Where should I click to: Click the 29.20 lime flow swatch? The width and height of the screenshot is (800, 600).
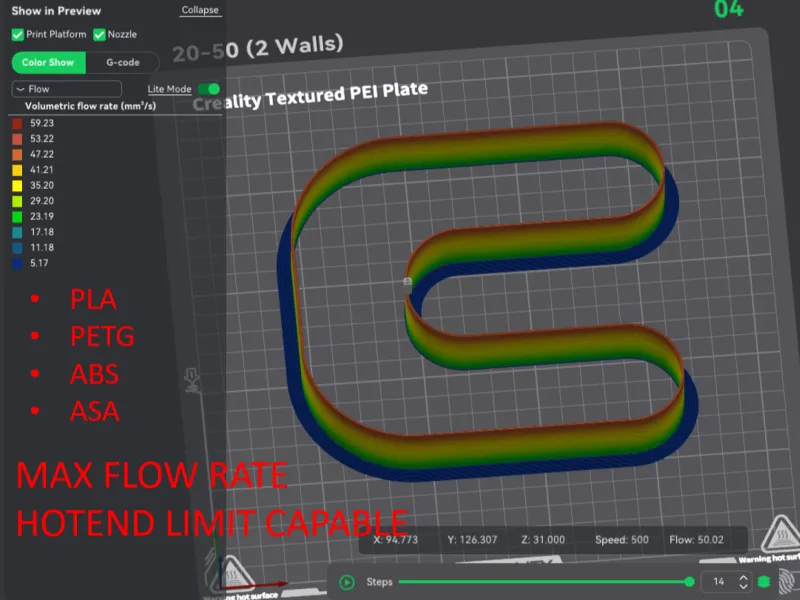click(17, 201)
